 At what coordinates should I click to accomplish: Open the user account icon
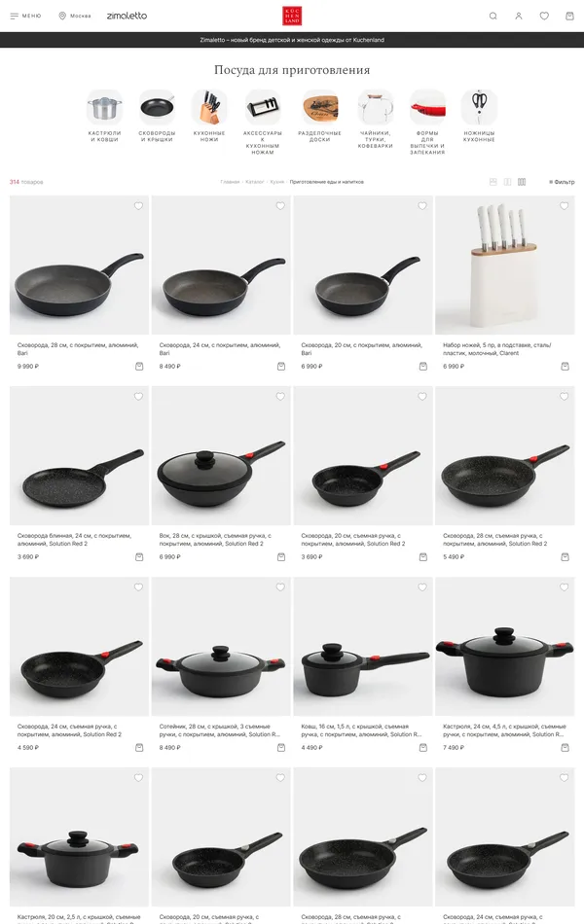pos(519,16)
